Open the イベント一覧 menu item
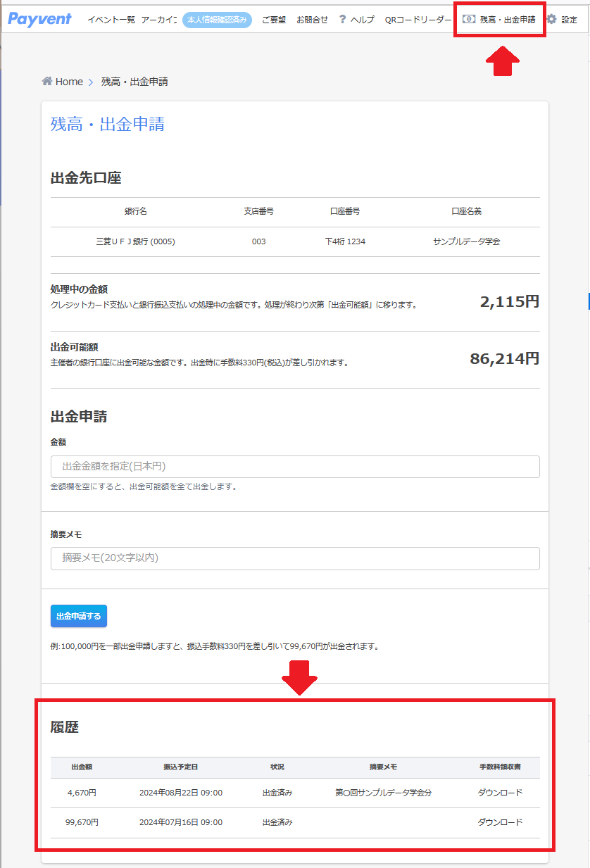This screenshot has width=590, height=868. click(111, 20)
